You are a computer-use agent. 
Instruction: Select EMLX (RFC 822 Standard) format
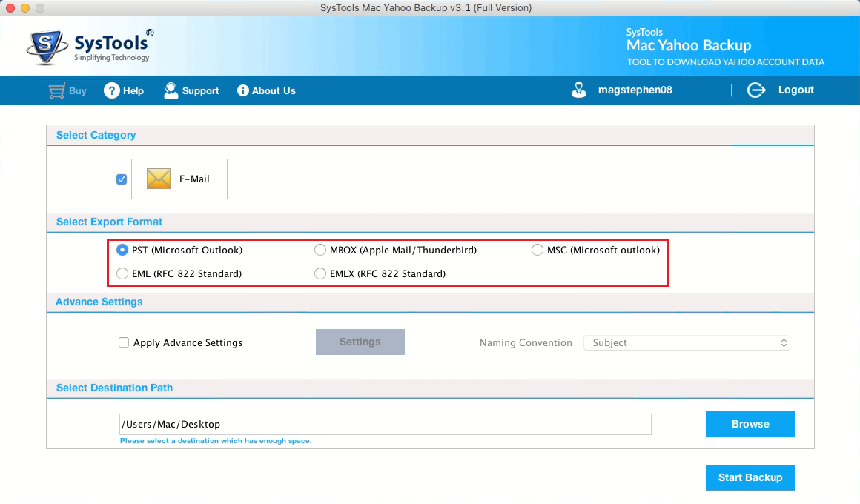(x=320, y=273)
